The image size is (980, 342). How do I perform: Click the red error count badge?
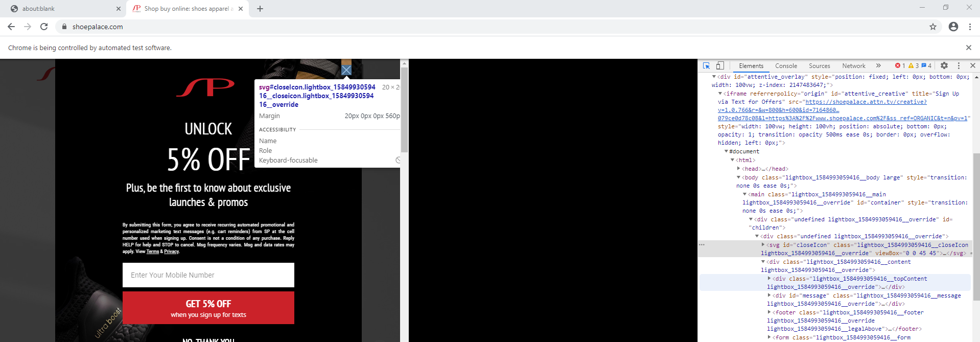(x=900, y=66)
